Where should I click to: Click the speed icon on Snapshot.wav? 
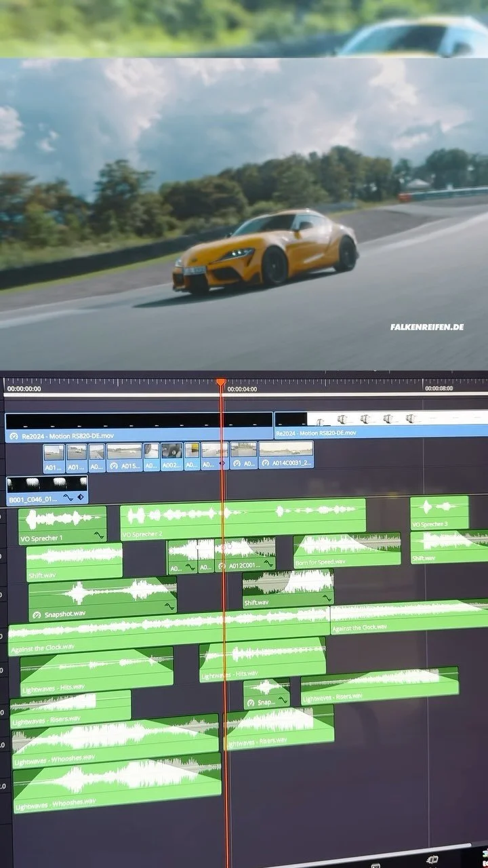[36, 614]
